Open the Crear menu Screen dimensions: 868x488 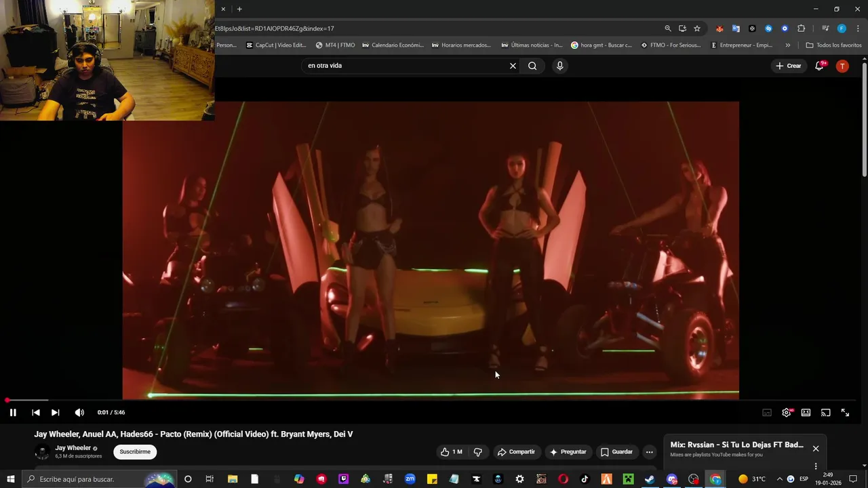coord(789,66)
